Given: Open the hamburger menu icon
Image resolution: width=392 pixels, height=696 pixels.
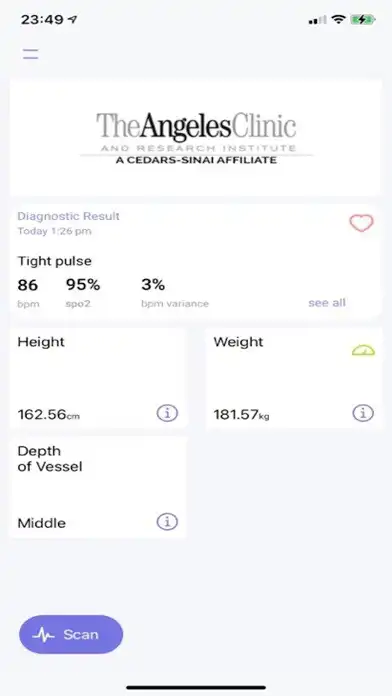Looking at the screenshot, I should point(31,54).
